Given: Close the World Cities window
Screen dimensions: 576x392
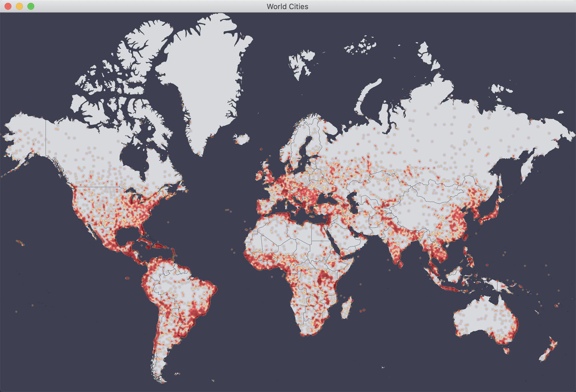Looking at the screenshot, I should pyautogui.click(x=8, y=6).
